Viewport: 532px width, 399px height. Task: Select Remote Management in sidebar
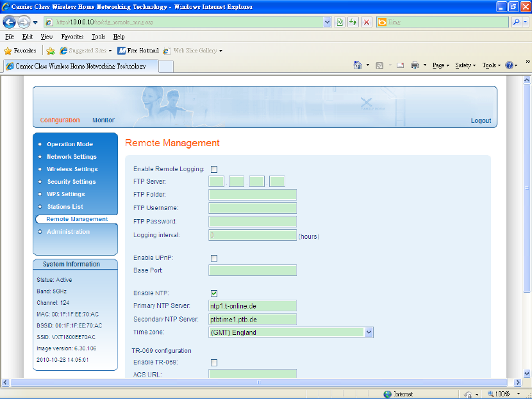[77, 219]
